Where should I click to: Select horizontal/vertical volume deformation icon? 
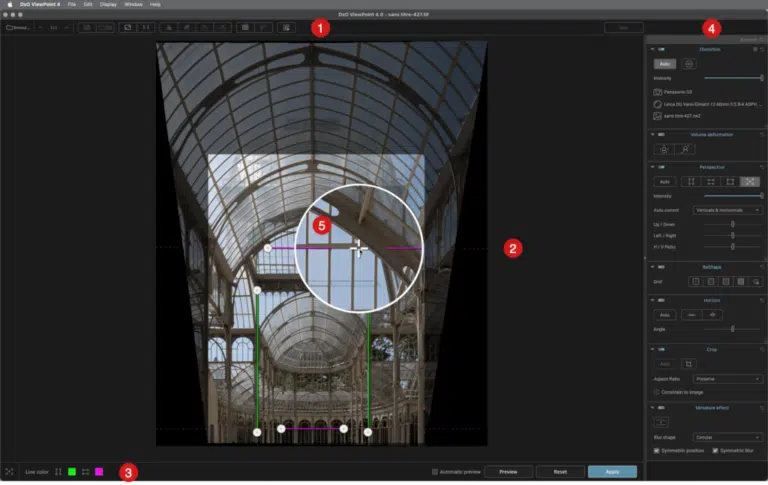tap(664, 149)
